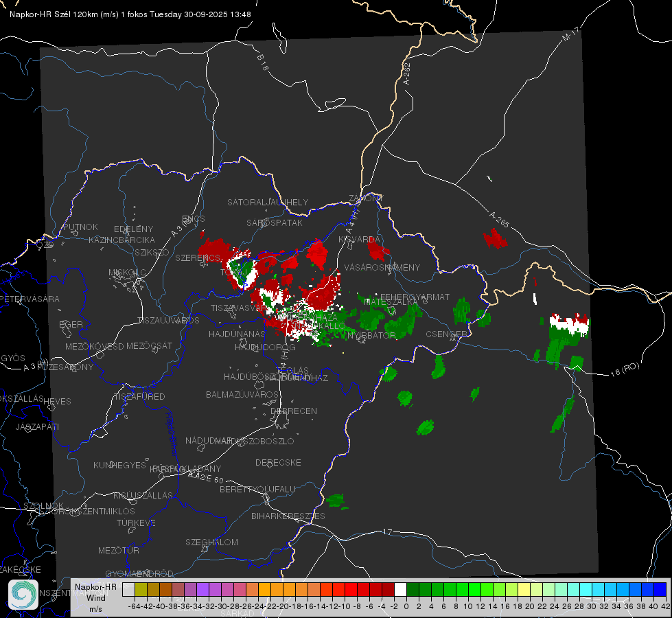Click the MEZŐCSÁT city label
672x618 pixels.
pyautogui.click(x=149, y=345)
